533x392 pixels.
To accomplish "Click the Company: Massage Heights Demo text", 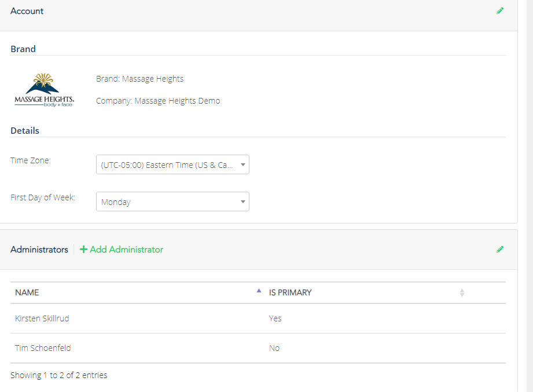I will click(x=158, y=101).
